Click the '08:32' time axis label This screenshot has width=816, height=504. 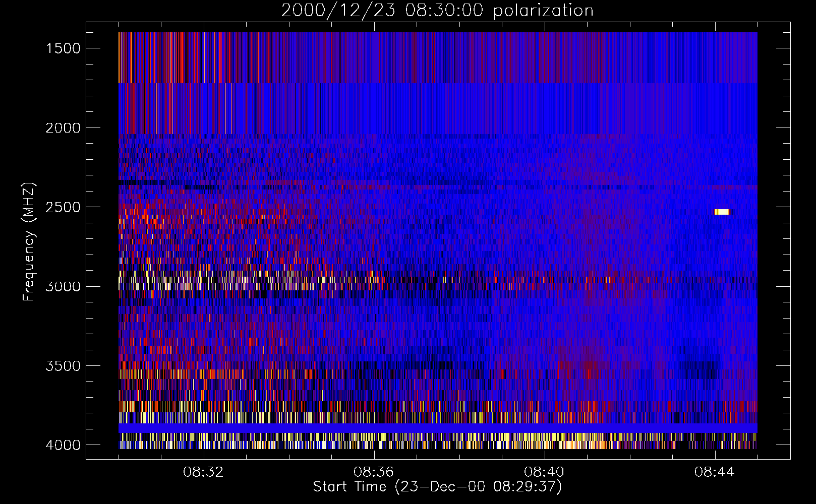203,472
